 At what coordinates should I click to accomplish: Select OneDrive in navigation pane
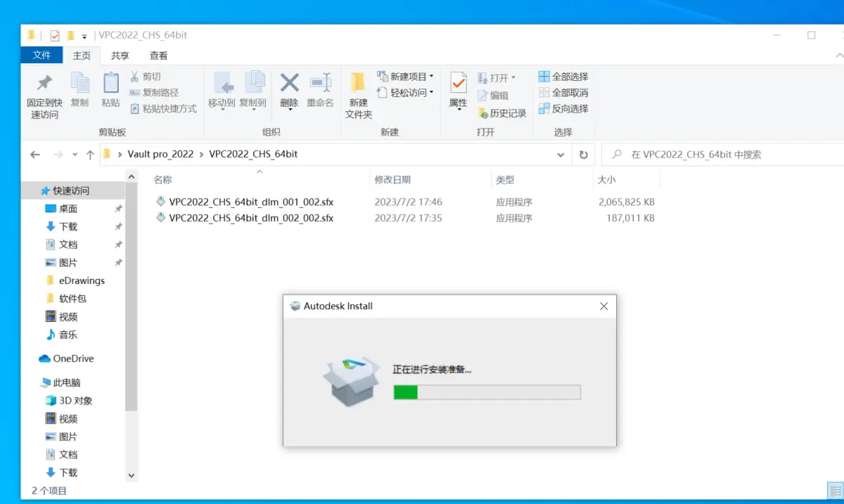73,358
